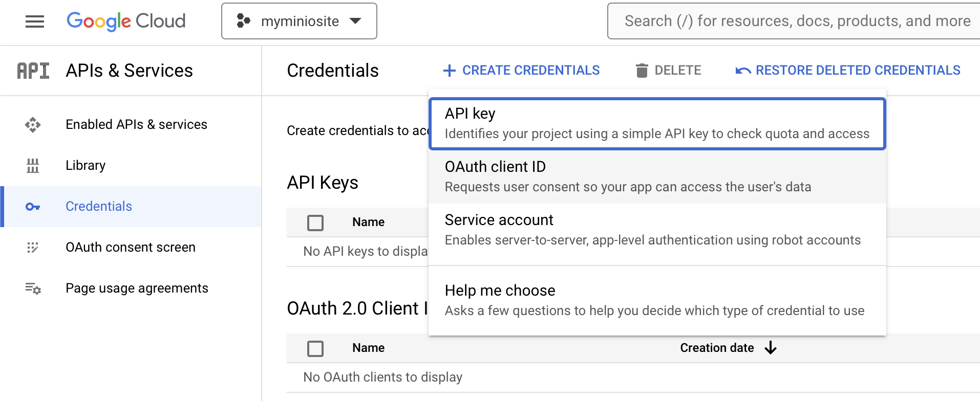Click the Enabled APIs & services icon
Screen dimensions: 980x401
point(33,125)
